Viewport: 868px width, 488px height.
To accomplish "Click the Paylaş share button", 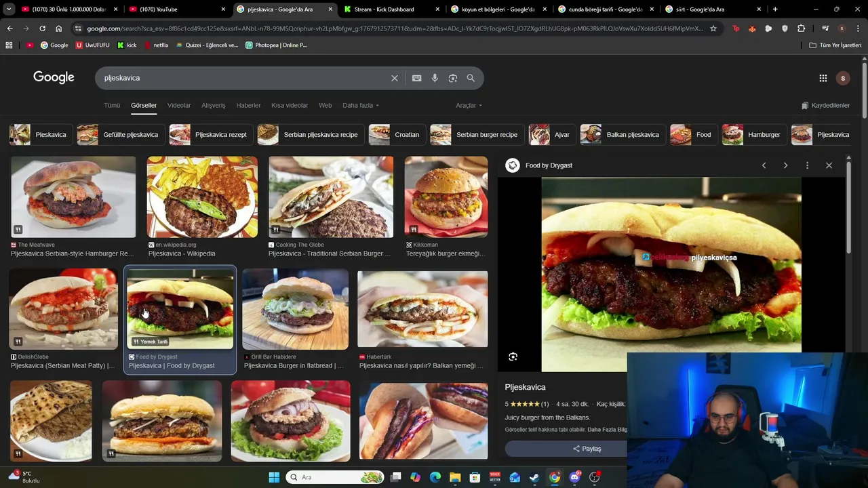I will pos(587,449).
